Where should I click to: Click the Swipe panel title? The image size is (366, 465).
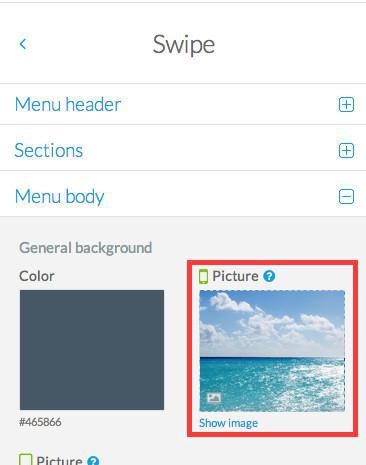click(x=184, y=45)
